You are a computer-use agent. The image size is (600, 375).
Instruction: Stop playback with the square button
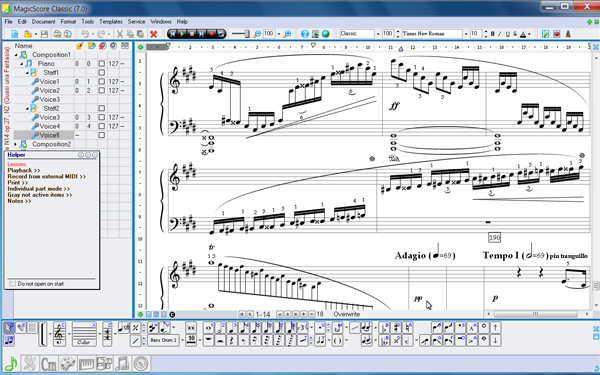[x=192, y=34]
